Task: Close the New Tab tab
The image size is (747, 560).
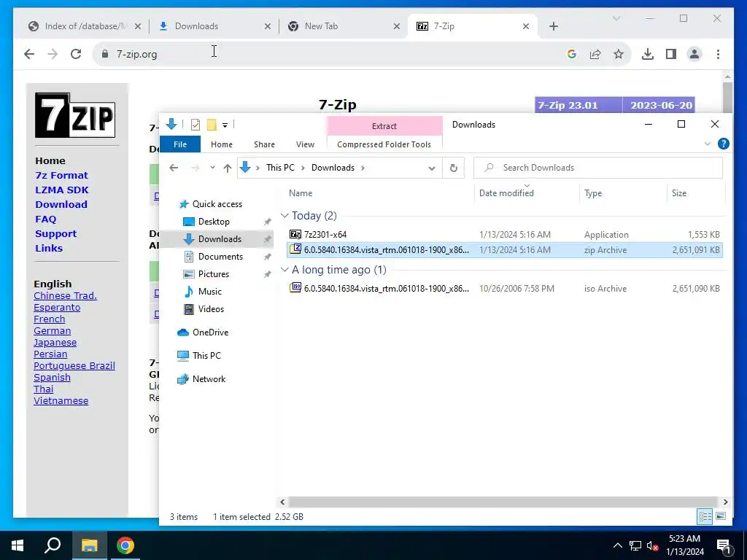Action: (x=396, y=26)
